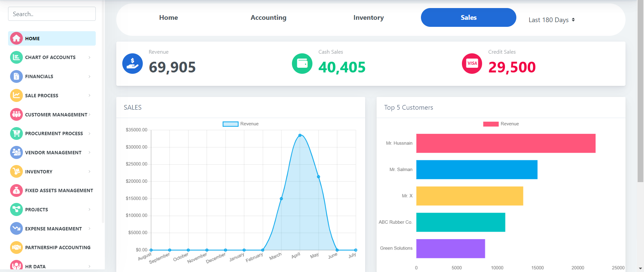Screen dimensions: 644x272
Task: Click the Vendor Management people icon
Action: coord(16,153)
